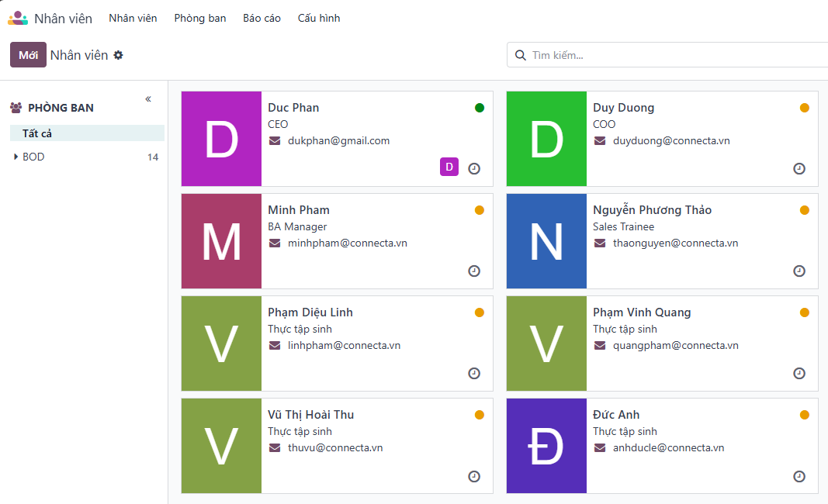828x504 pixels.
Task: Open activity clock on Minh Pham card
Action: [474, 271]
